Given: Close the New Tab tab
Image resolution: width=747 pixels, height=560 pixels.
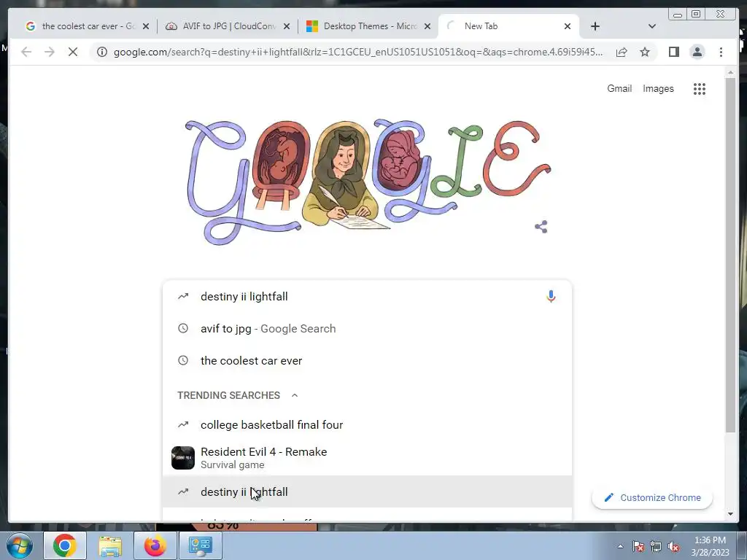Looking at the screenshot, I should coord(567,27).
